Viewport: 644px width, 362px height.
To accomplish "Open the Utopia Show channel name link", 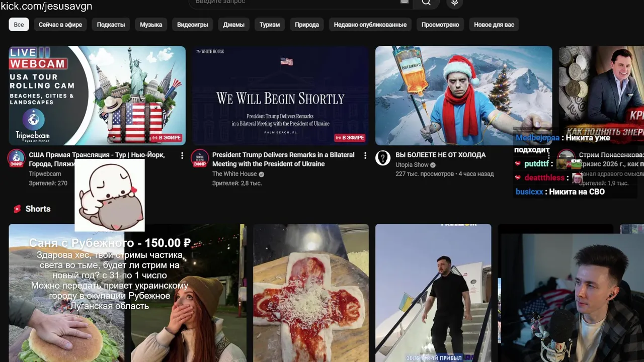I will click(x=412, y=165).
